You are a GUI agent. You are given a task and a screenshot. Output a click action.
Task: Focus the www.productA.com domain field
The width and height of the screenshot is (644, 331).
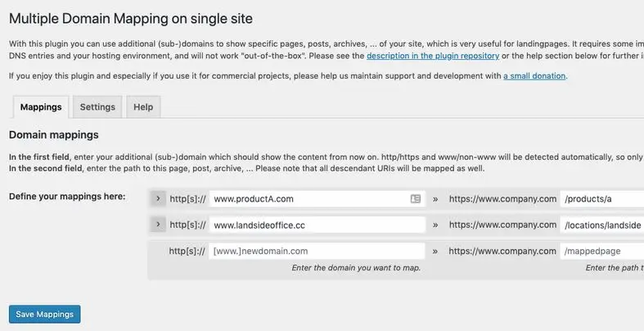coord(317,199)
